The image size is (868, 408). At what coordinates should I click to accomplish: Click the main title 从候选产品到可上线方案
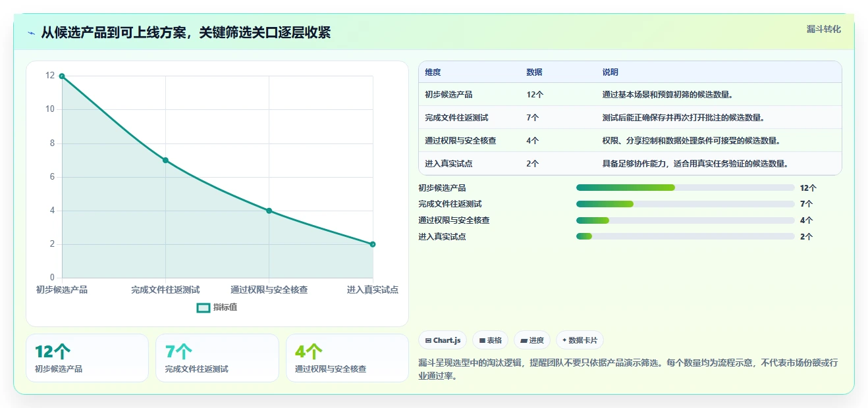[186, 33]
